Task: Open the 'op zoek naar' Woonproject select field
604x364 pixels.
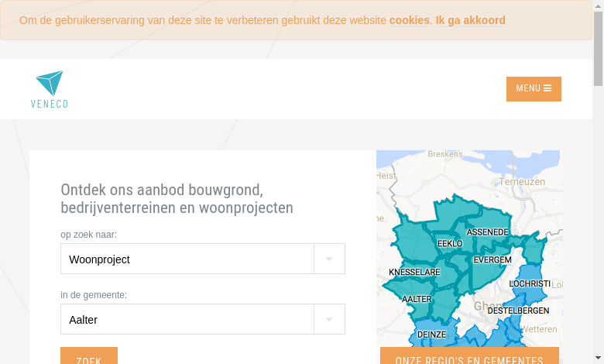Action: (x=203, y=259)
